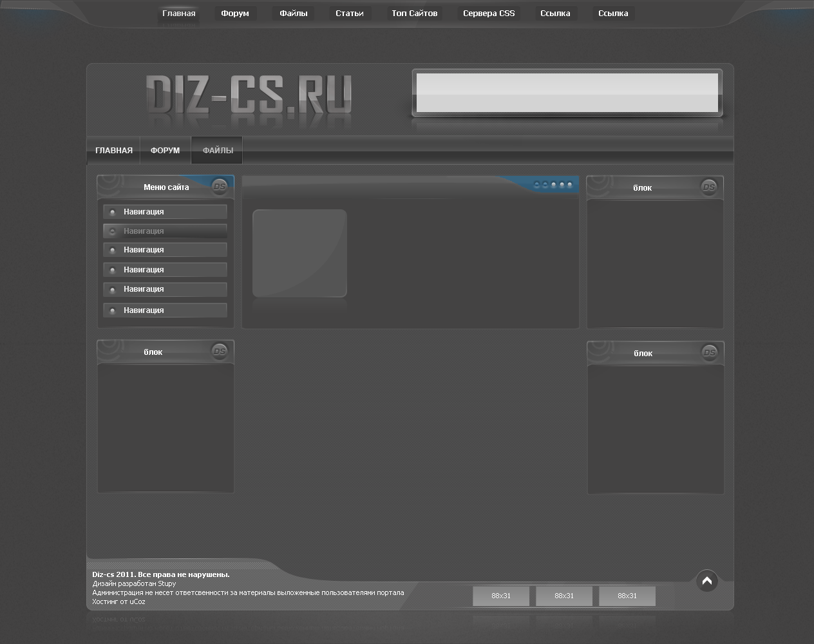Click the left sidebar блок title
Viewport: 814px width, 644px height.
pos(153,352)
